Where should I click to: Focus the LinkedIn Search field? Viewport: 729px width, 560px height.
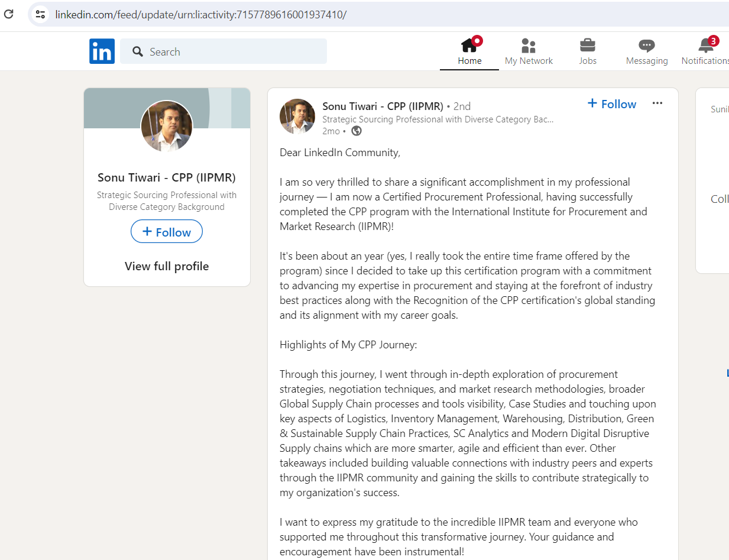coord(223,51)
